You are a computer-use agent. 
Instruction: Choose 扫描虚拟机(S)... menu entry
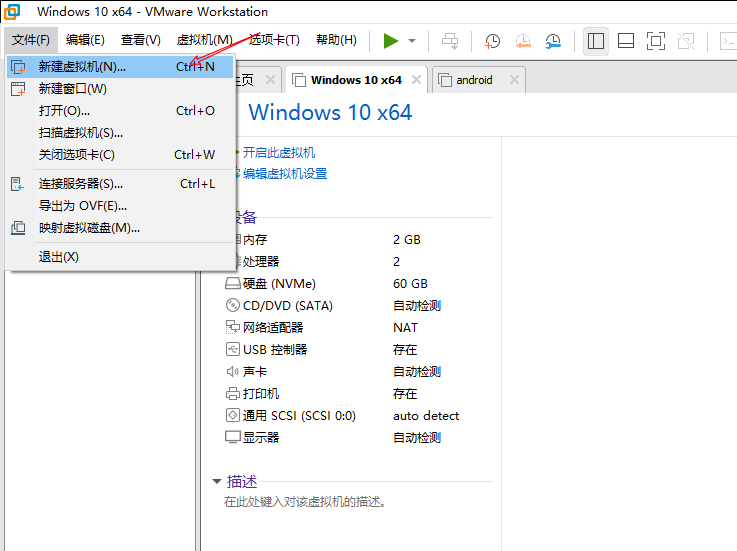point(120,133)
